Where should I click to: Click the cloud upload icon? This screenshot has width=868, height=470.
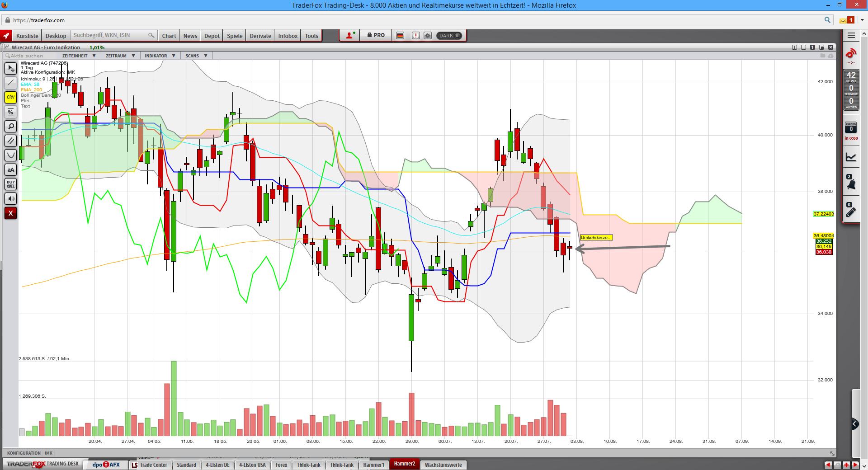(830, 56)
